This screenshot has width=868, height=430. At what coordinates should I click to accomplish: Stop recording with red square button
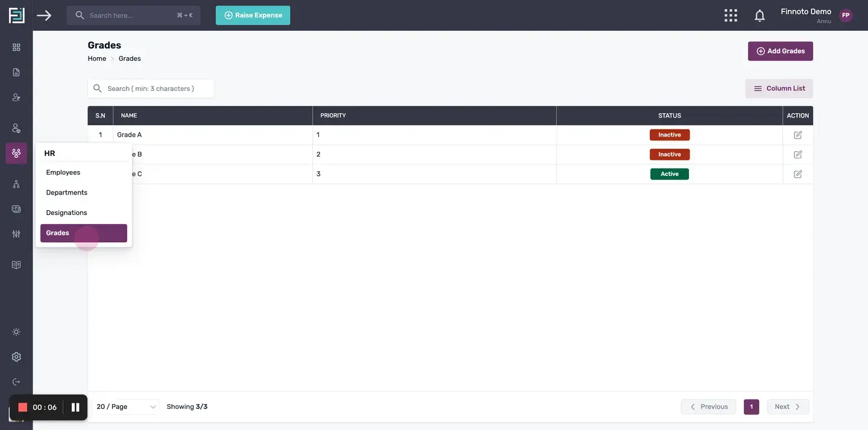23,407
